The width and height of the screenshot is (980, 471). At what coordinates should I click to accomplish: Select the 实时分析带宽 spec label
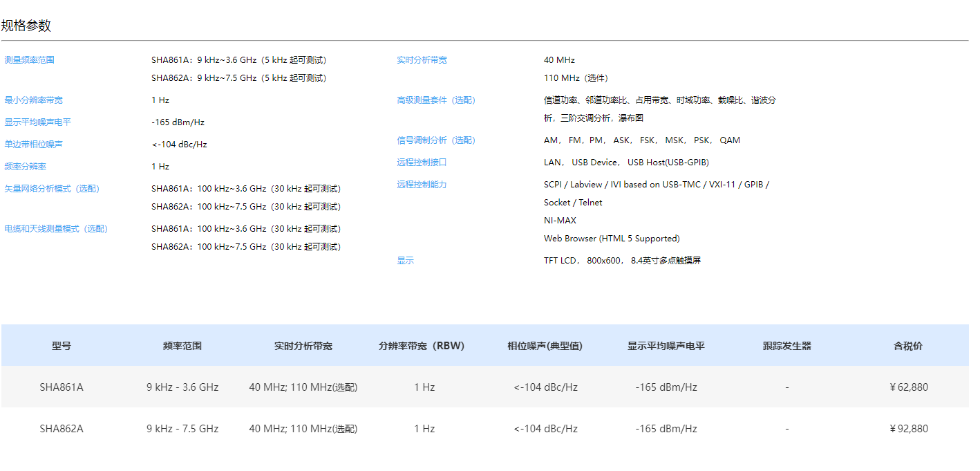click(x=422, y=60)
